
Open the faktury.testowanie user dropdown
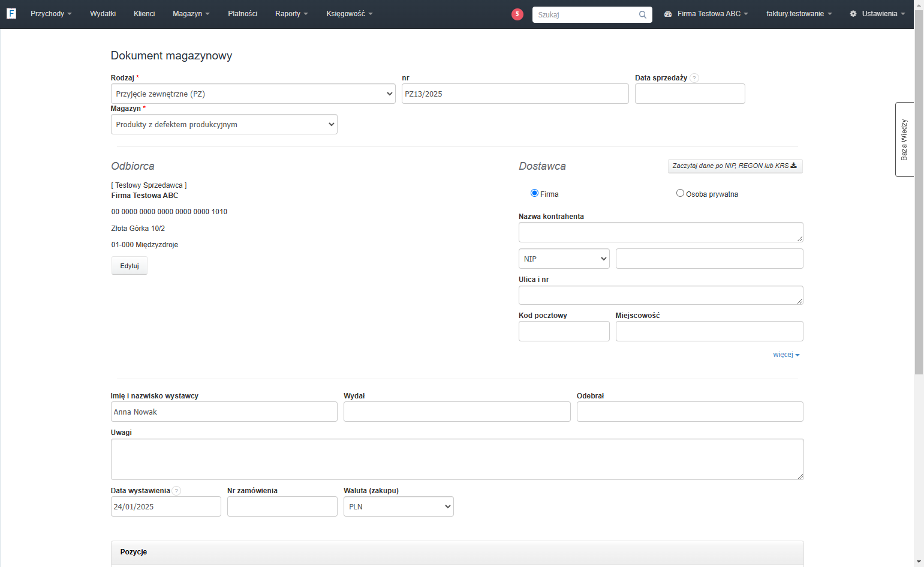pyautogui.click(x=799, y=14)
